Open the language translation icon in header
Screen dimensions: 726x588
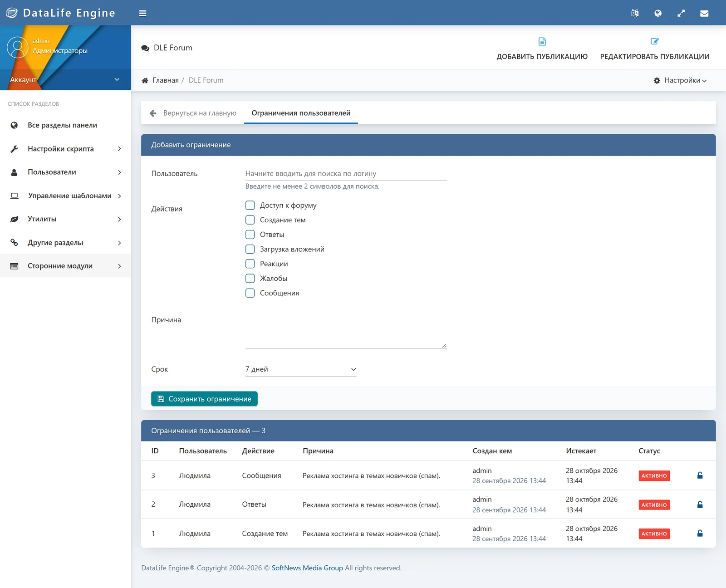tap(635, 13)
